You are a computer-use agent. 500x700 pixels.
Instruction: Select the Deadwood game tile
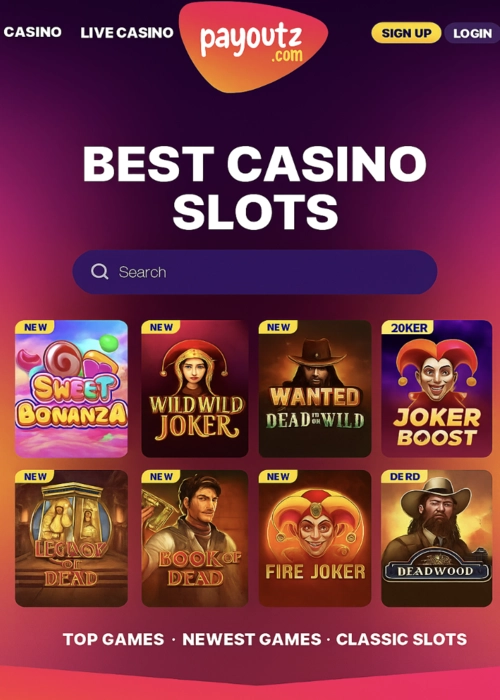[x=437, y=538]
